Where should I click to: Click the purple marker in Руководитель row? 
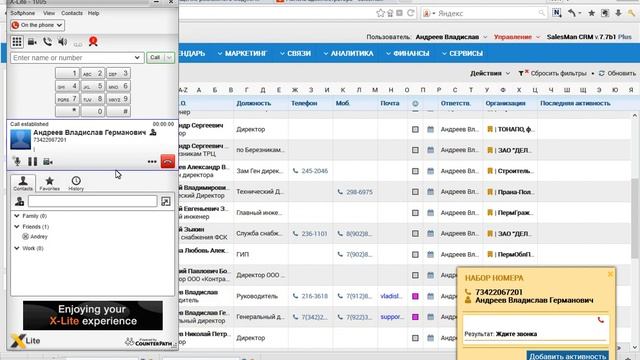tap(415, 296)
